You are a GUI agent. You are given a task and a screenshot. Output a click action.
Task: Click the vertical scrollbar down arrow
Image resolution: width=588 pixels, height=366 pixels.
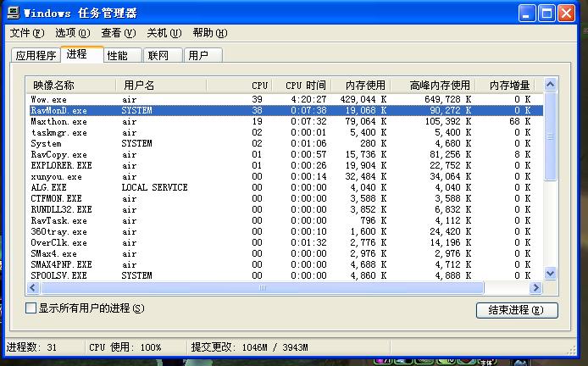pos(550,274)
